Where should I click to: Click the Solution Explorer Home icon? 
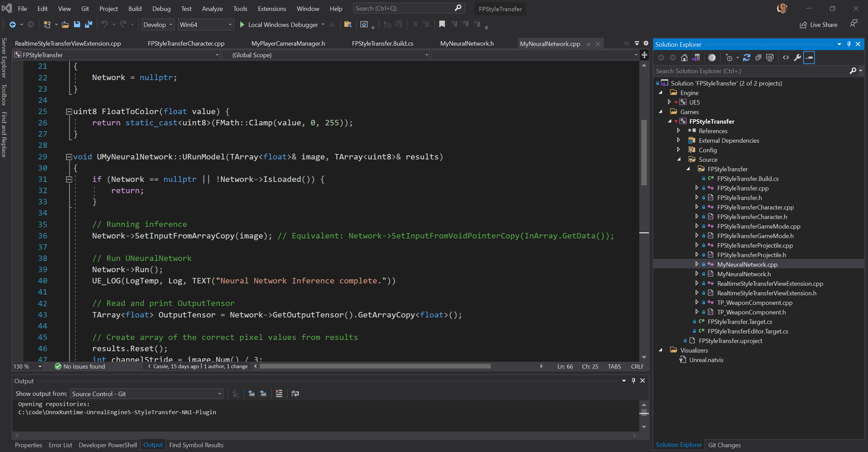click(684, 58)
